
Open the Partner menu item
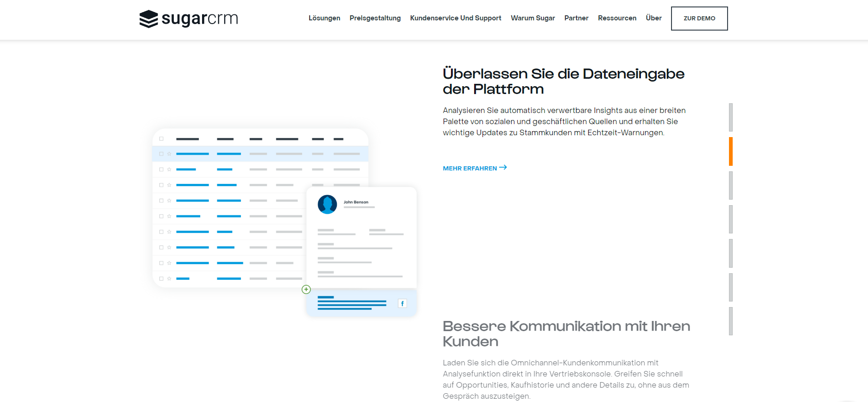(576, 18)
